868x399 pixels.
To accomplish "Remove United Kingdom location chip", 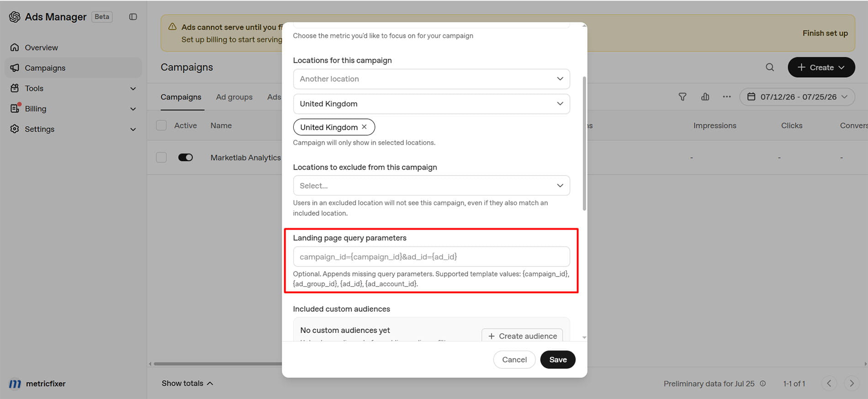I will (x=364, y=127).
